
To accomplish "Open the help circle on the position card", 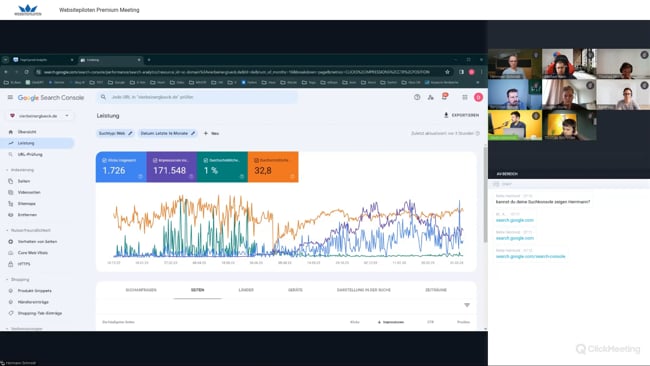I will pos(292,177).
